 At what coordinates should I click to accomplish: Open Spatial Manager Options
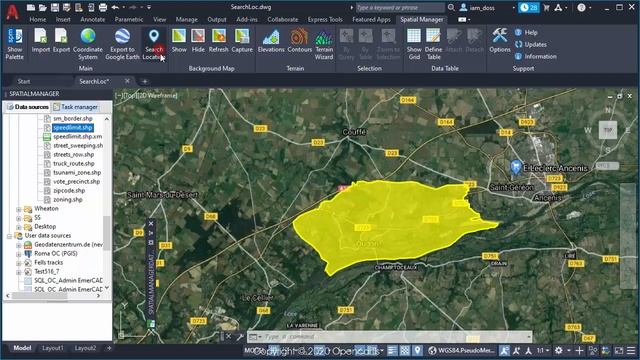500,41
